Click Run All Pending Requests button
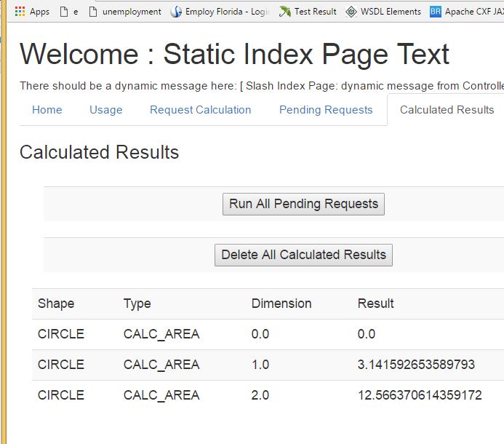Viewport: 504px width, 444px height. pos(303,204)
